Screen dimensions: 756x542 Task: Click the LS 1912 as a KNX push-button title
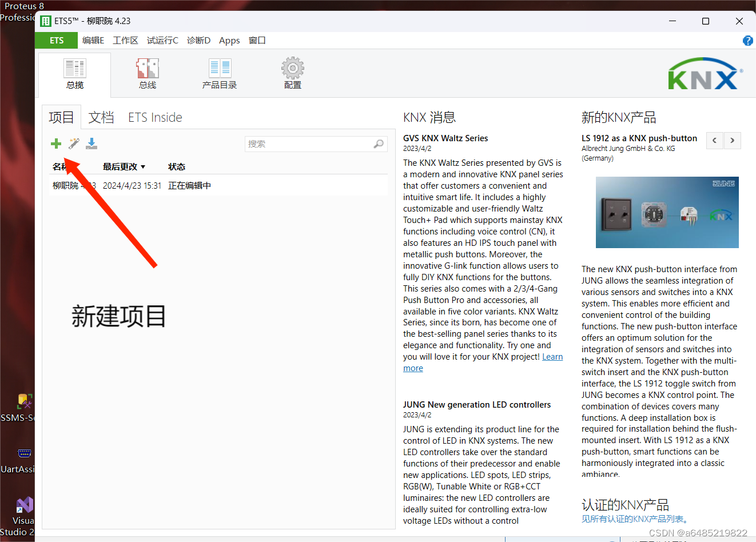pyautogui.click(x=639, y=138)
